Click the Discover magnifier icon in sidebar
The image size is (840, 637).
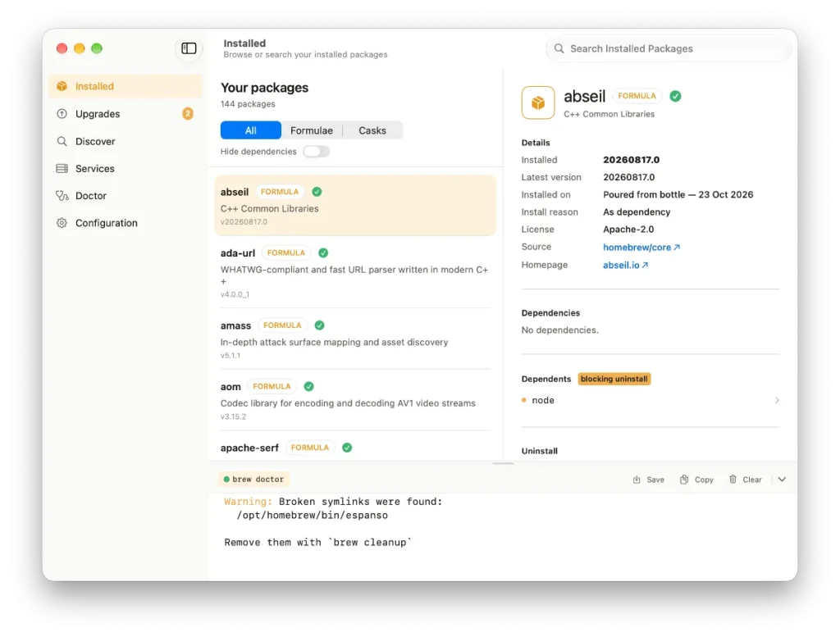(62, 141)
